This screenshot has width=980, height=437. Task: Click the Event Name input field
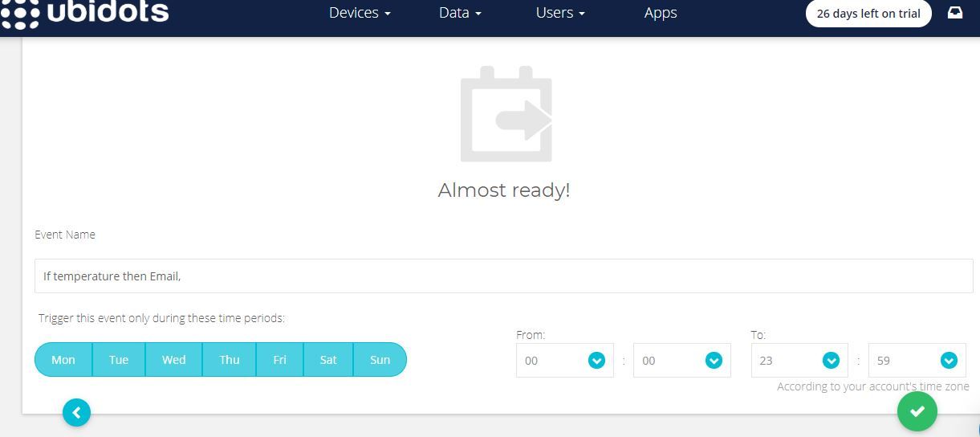coord(504,276)
